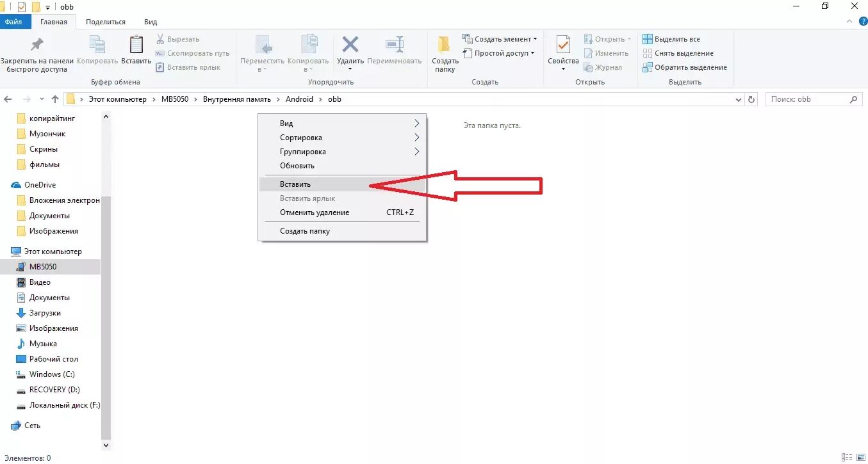Viewport: 868px width, 464px height.
Task: Expand address bar history dropdown
Action: coord(738,99)
